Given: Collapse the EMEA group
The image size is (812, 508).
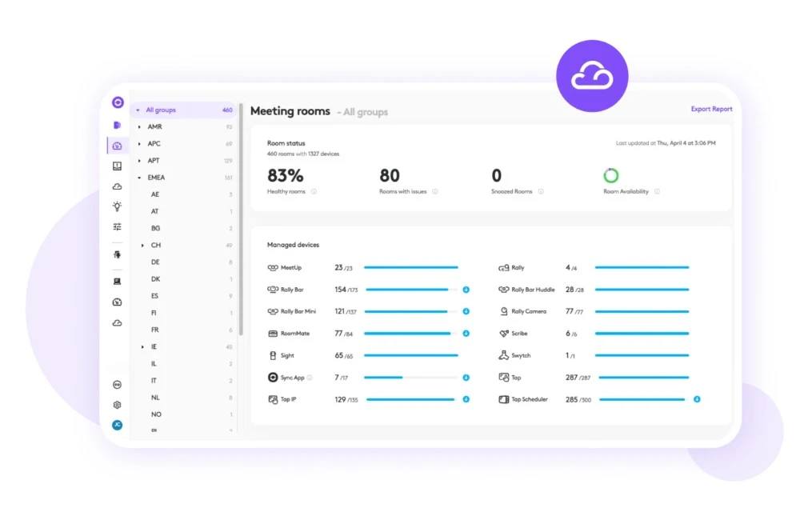Looking at the screenshot, I should pyautogui.click(x=139, y=178).
